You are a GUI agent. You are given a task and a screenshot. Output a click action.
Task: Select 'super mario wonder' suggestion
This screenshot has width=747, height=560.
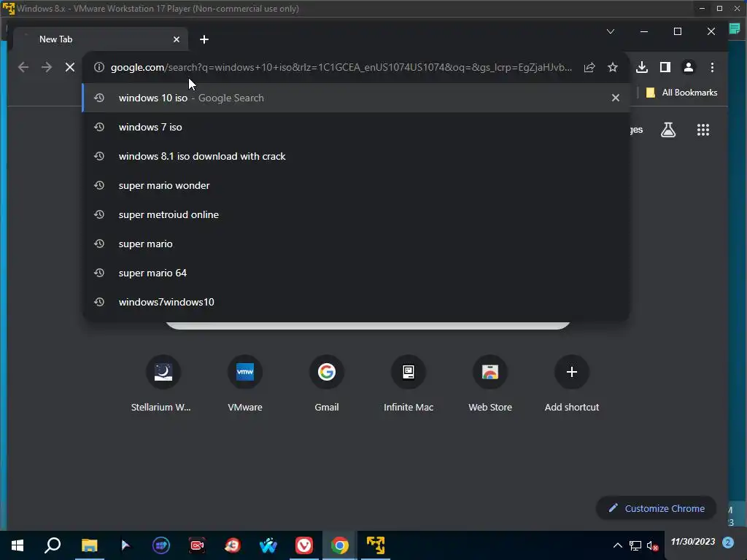click(x=356, y=185)
